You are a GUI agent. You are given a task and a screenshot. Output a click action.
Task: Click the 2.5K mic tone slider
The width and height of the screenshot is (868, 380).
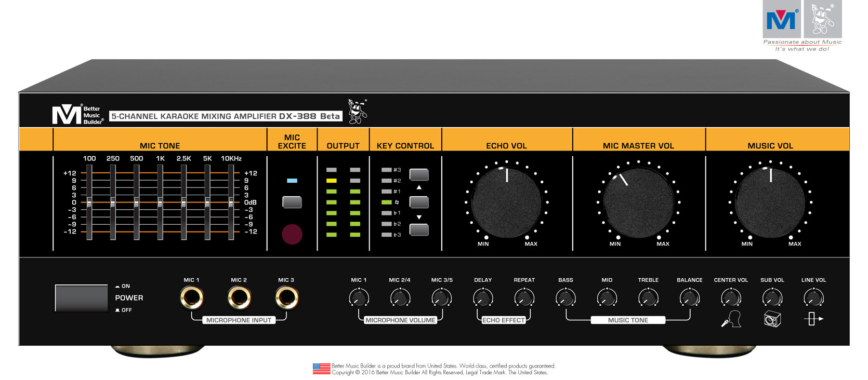[x=183, y=202]
